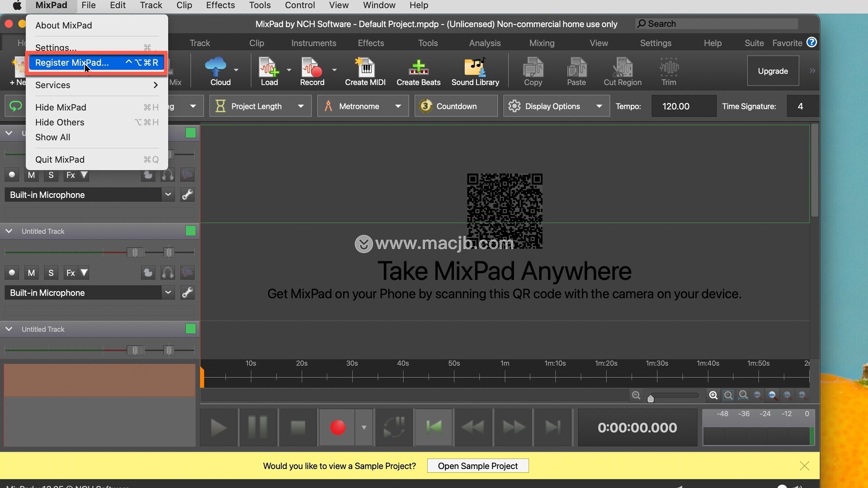Open the Mixing tab
The height and width of the screenshot is (488, 868).
(x=542, y=43)
